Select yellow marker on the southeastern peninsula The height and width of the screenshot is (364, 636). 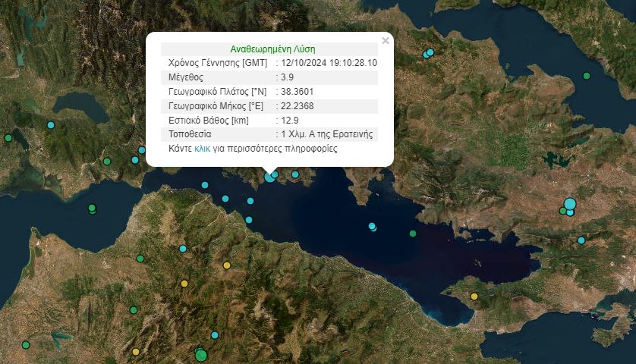(474, 297)
